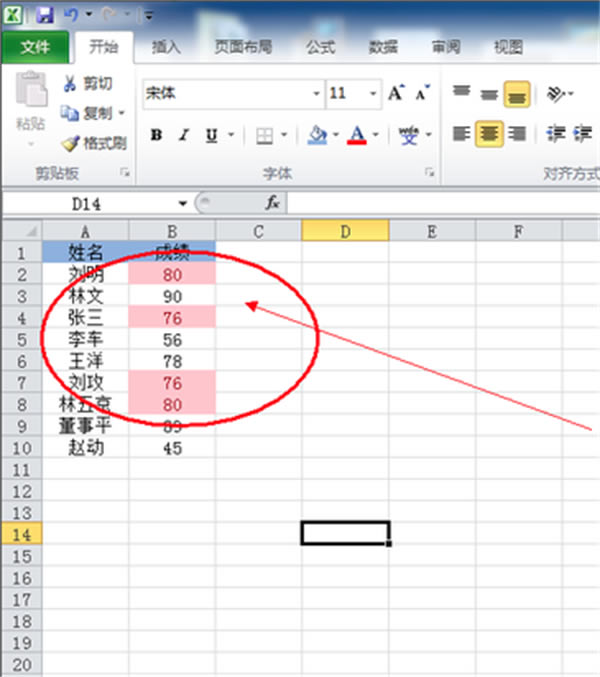Viewport: 600px width, 677px height.
Task: Apply cell borders icon
Action: coord(265,136)
